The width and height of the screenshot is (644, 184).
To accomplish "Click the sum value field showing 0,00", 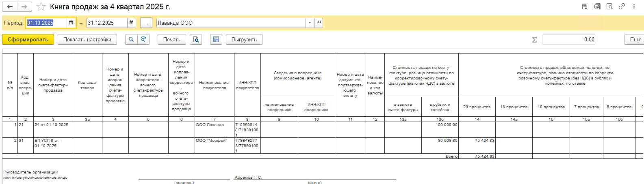I will (568, 39).
